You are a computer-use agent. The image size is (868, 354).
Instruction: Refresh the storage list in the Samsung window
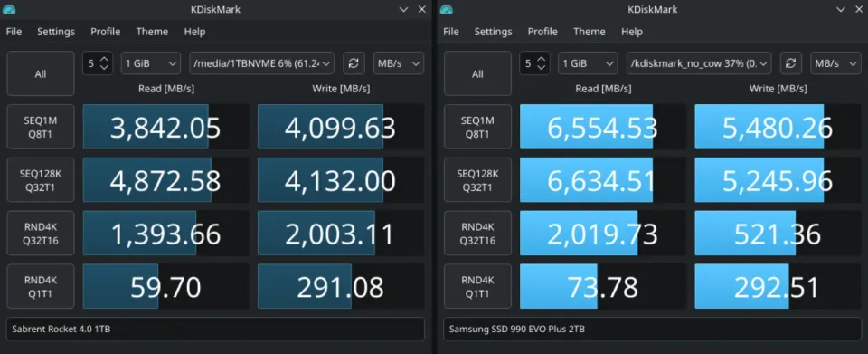(x=790, y=63)
